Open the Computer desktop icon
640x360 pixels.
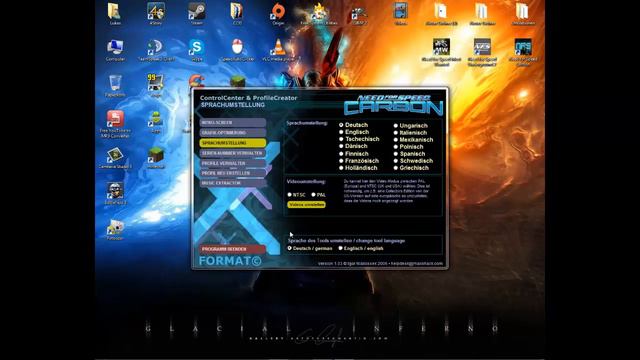click(x=115, y=50)
